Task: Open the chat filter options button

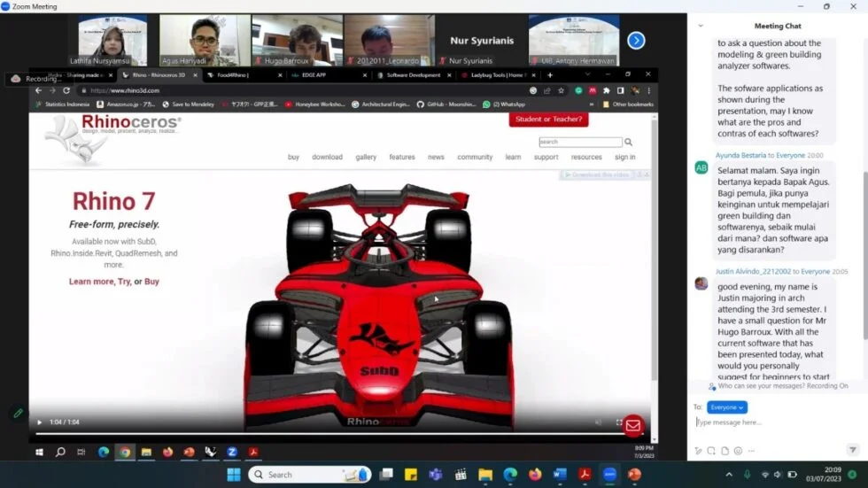Action: coord(852,450)
